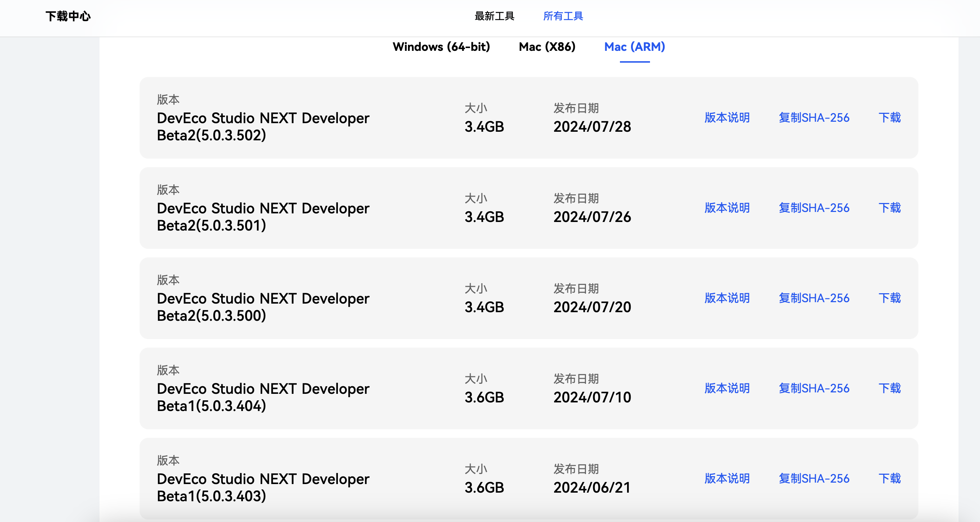
Task: Select Windows (64-bit) platform tab
Action: point(441,47)
